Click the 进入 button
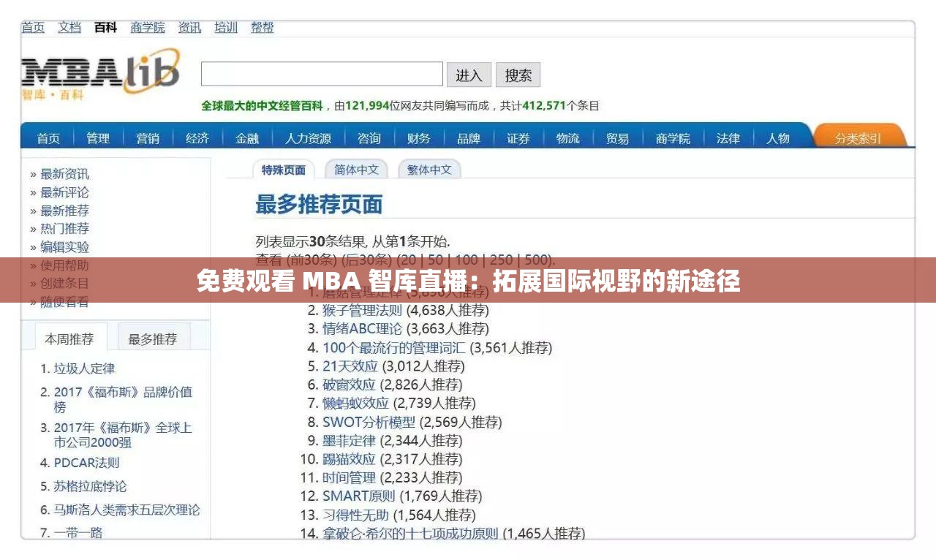 point(469,75)
